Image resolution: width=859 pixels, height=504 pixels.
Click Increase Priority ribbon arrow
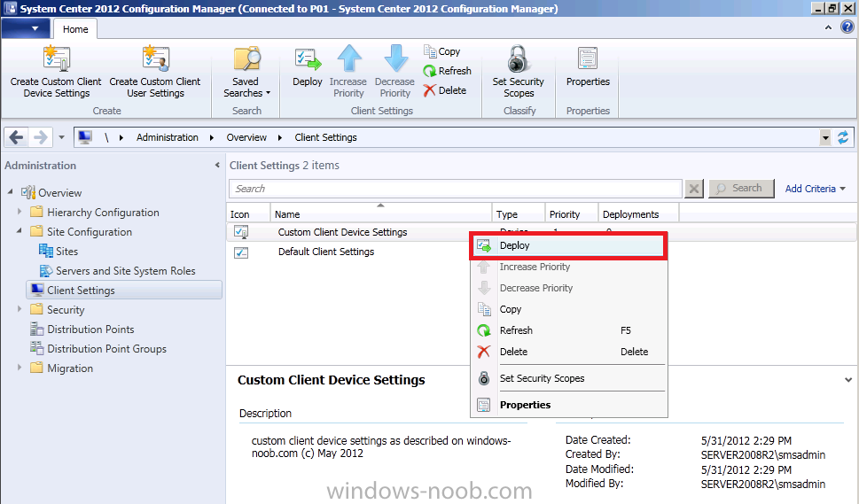coord(348,58)
